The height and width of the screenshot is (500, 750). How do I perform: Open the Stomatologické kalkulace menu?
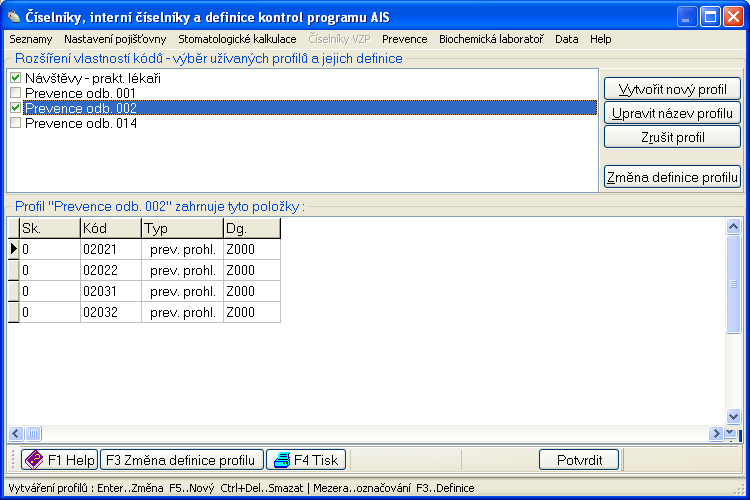coord(237,39)
